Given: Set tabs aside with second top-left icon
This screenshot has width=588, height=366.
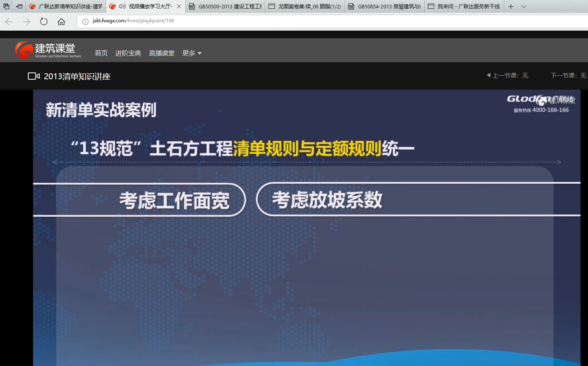Looking at the screenshot, I should (19, 6).
